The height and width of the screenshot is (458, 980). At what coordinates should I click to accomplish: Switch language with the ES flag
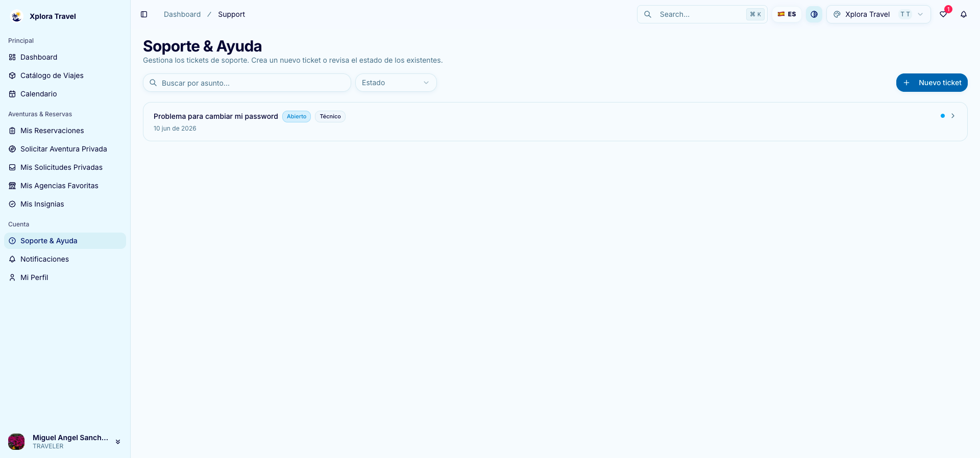click(787, 14)
